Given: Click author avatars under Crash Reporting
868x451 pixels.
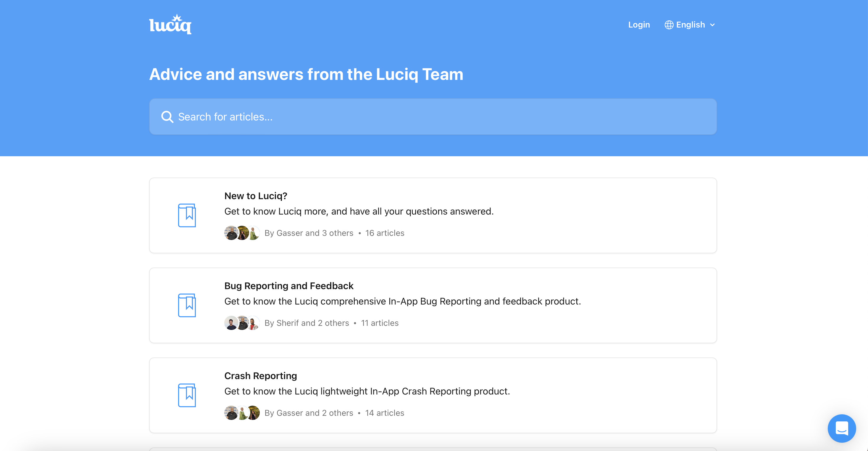Looking at the screenshot, I should (x=242, y=413).
